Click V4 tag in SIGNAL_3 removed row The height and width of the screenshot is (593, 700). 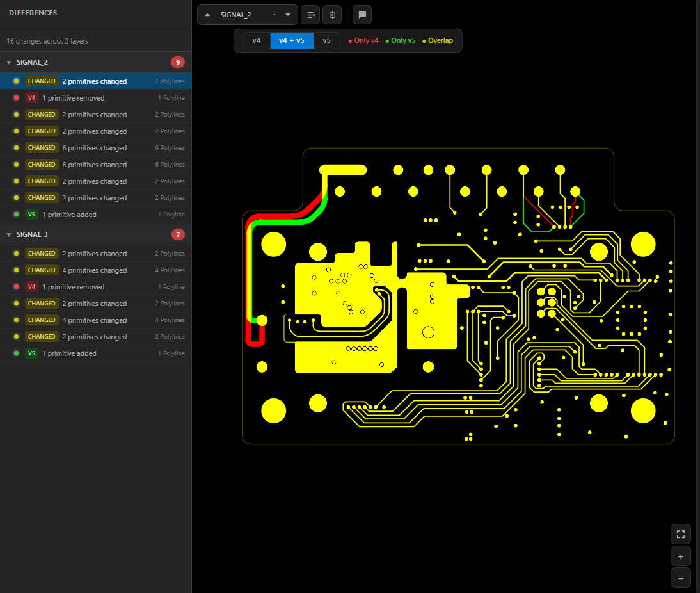[x=31, y=287]
